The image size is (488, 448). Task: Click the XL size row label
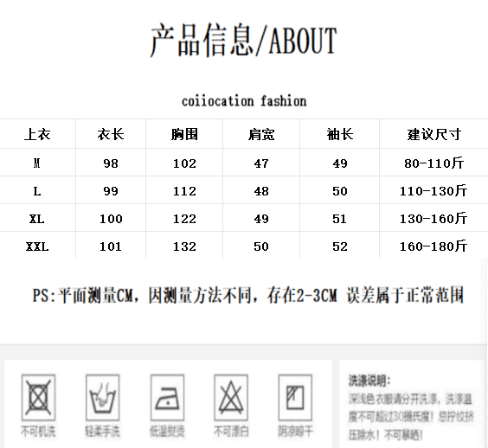pyautogui.click(x=37, y=219)
